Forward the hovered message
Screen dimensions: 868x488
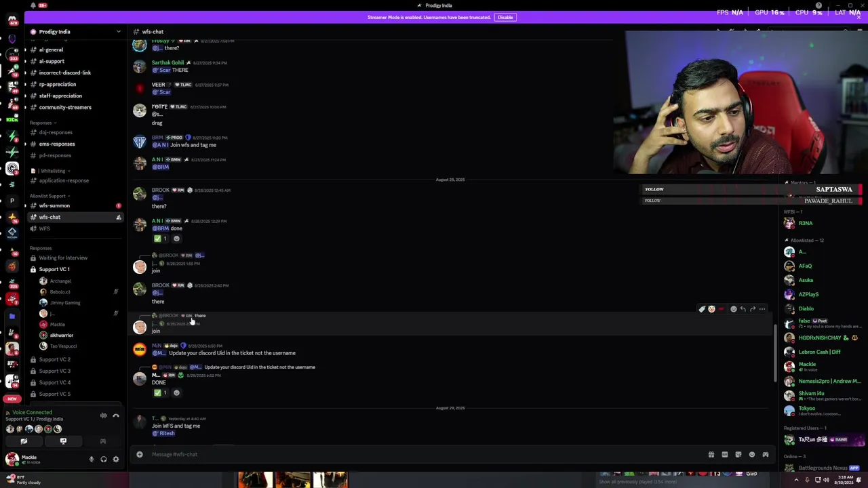coord(753,309)
